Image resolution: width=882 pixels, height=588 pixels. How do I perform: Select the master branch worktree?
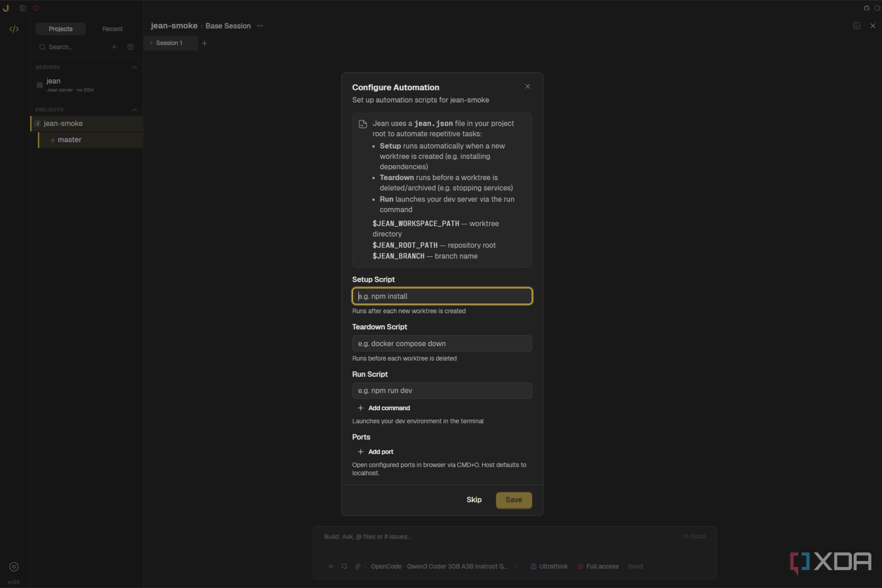(91, 140)
